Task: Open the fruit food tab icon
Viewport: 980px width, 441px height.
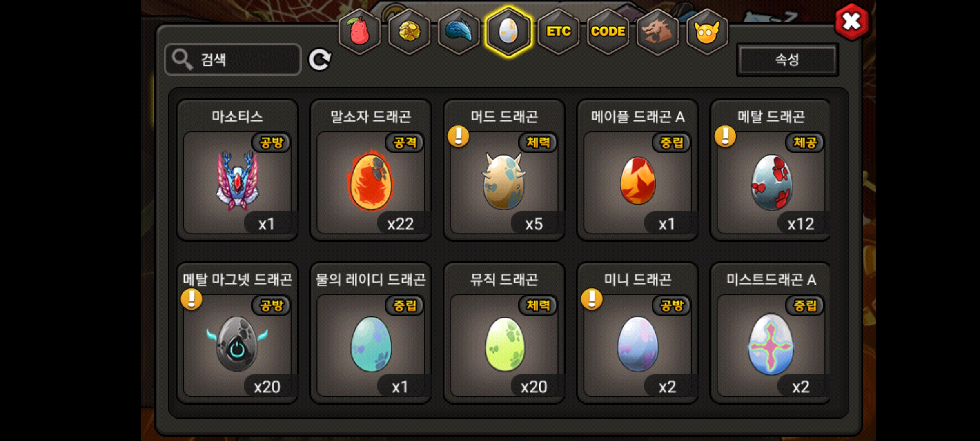Action: (x=360, y=31)
